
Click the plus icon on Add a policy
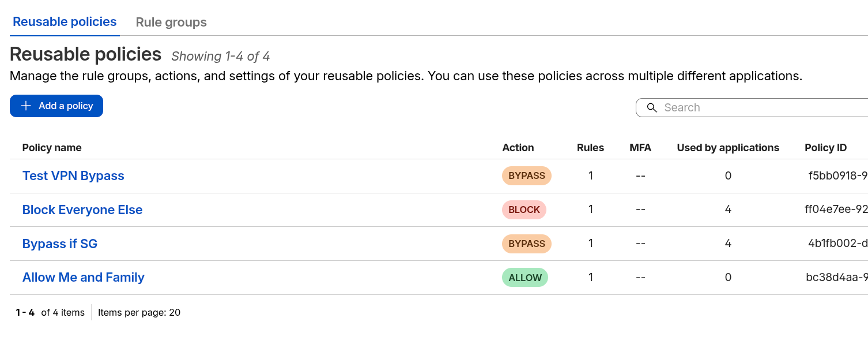pos(26,106)
